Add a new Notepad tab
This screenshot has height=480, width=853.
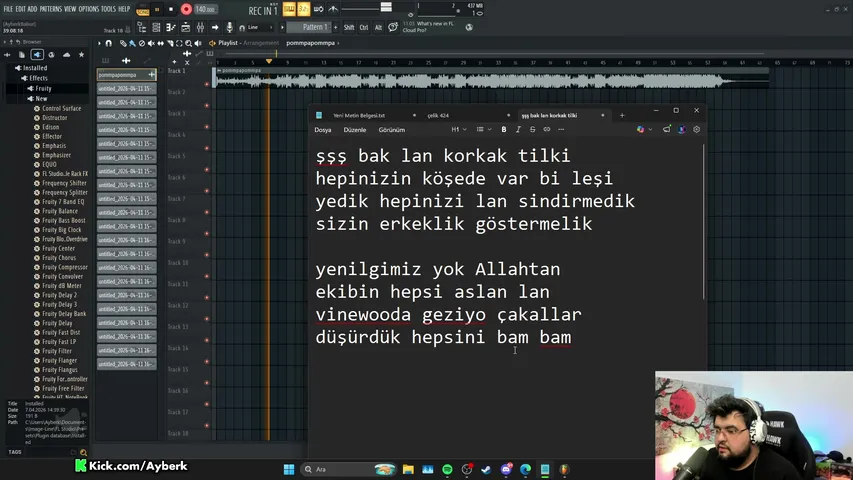pos(622,115)
